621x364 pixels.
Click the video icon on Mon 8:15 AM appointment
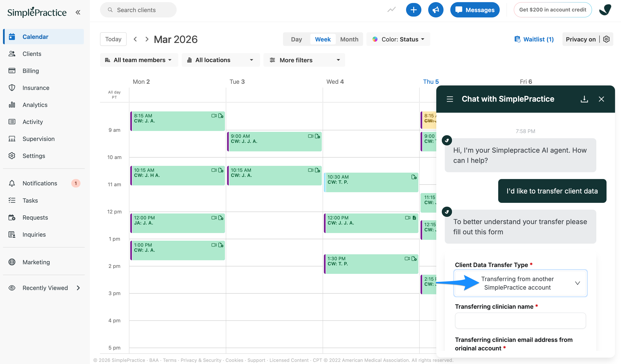point(214,116)
